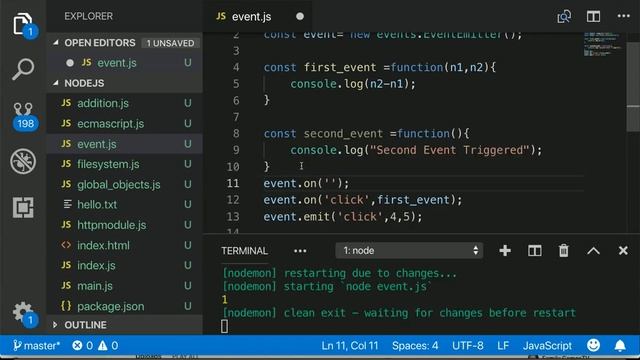Open hello.txt in the explorer

(x=124, y=204)
